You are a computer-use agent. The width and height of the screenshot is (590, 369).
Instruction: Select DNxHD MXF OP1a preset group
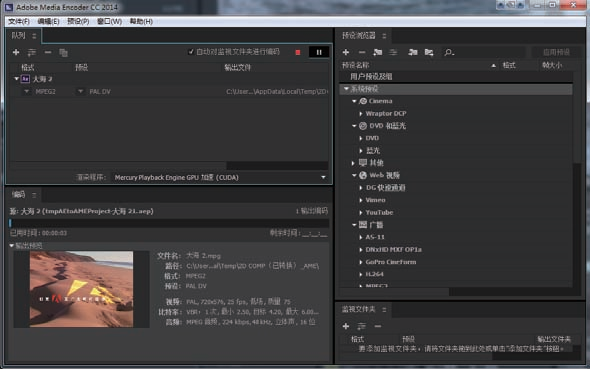(393, 250)
